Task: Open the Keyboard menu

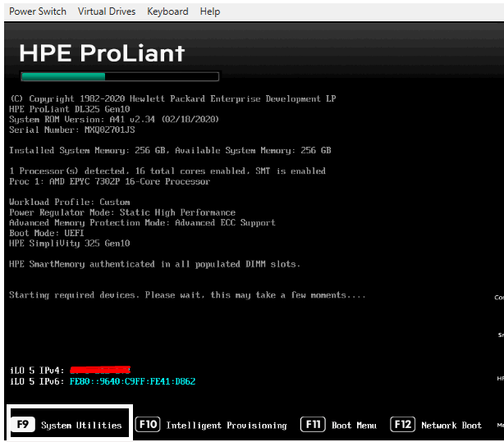Action: [x=167, y=11]
